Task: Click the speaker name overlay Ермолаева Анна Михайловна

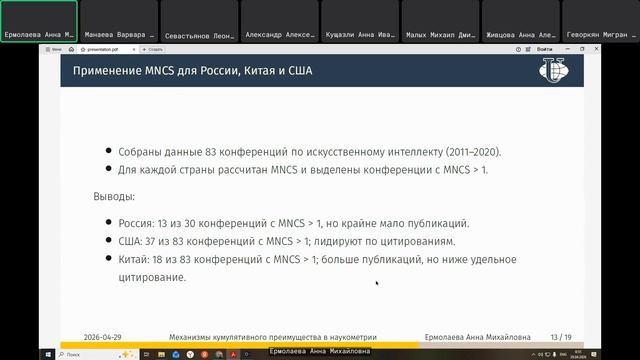Action: [320, 351]
